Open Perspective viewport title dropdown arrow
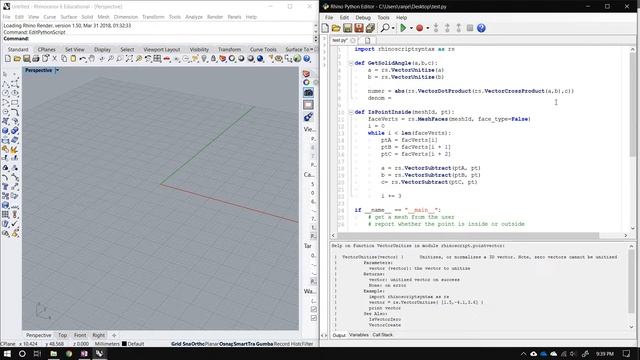640x360 pixels. (x=57, y=70)
